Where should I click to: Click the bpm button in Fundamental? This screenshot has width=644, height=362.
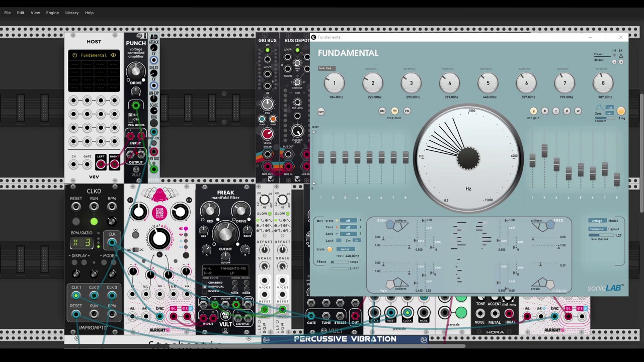[321, 112]
